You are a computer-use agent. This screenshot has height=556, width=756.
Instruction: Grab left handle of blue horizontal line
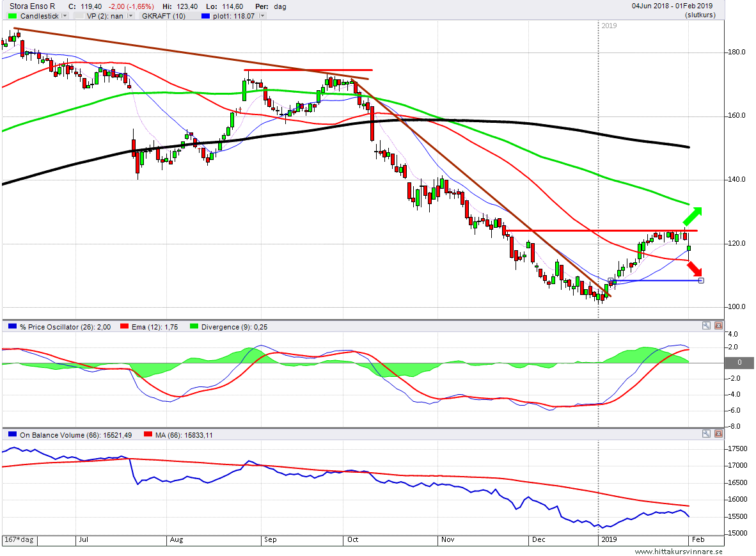point(610,281)
